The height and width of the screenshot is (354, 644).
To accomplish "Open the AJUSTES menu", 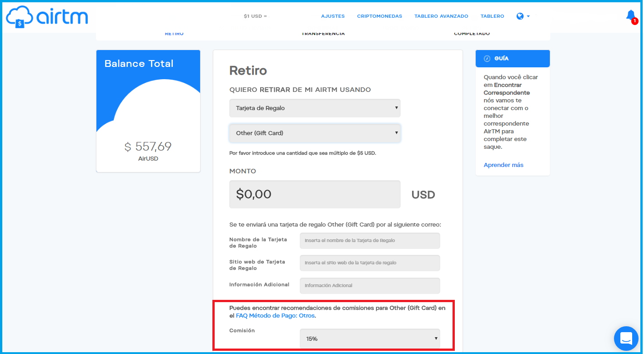I will [333, 16].
